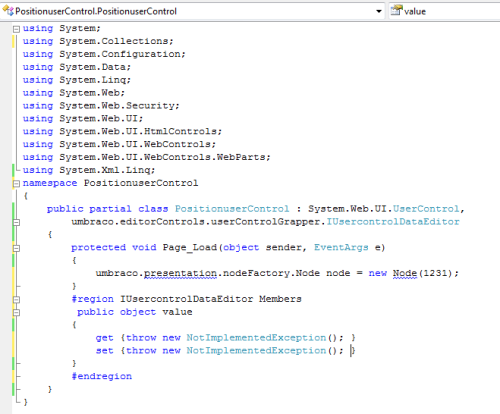
Task: Click the NotImplementedException in the getter
Action: pyautogui.click(x=256, y=338)
